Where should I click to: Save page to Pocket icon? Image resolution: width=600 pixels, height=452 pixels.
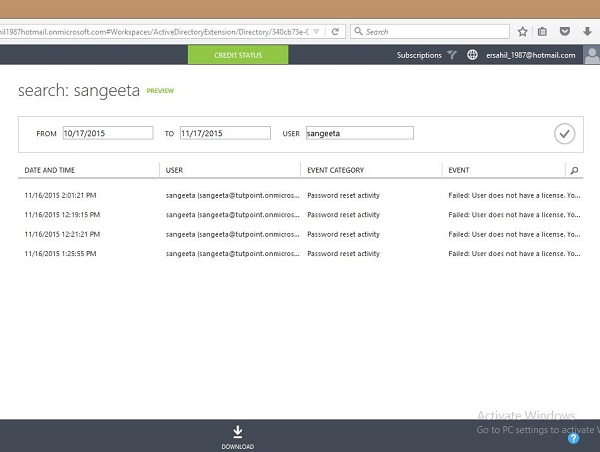[x=564, y=32]
